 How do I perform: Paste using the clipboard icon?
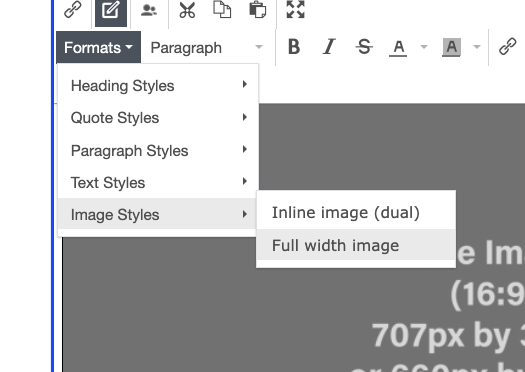click(257, 9)
